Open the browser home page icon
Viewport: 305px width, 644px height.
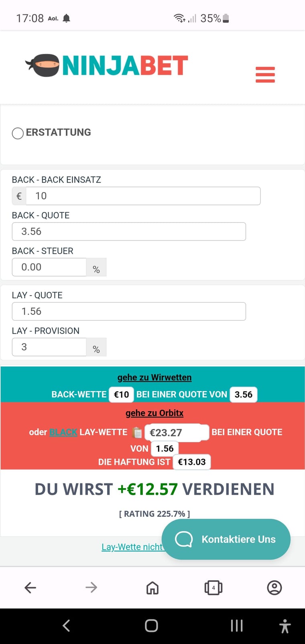tap(152, 588)
